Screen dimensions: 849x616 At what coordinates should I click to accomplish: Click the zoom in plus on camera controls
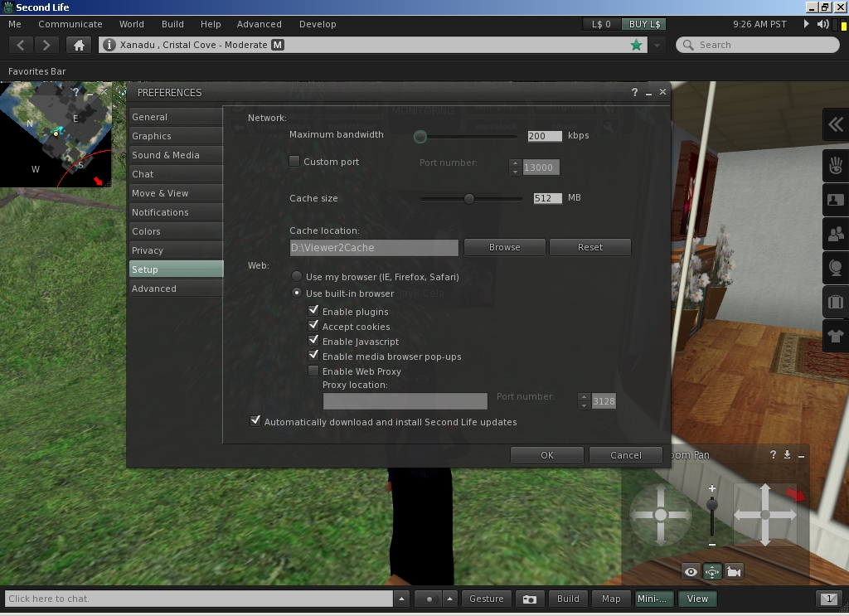click(x=712, y=488)
